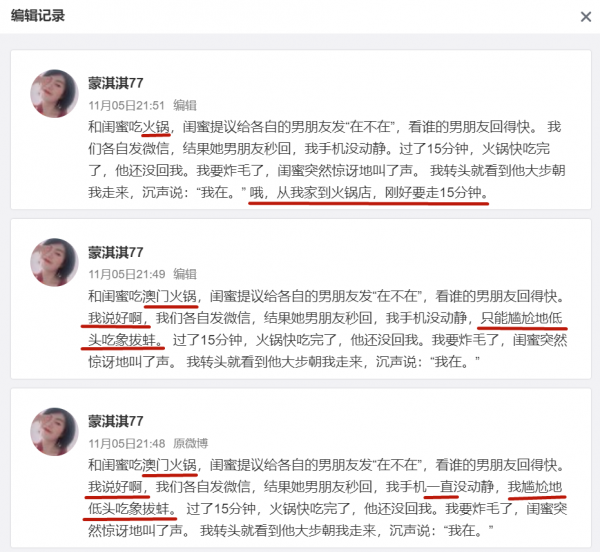Click the underlined 一直 in the original post
The height and width of the screenshot is (552, 600).
(440, 487)
